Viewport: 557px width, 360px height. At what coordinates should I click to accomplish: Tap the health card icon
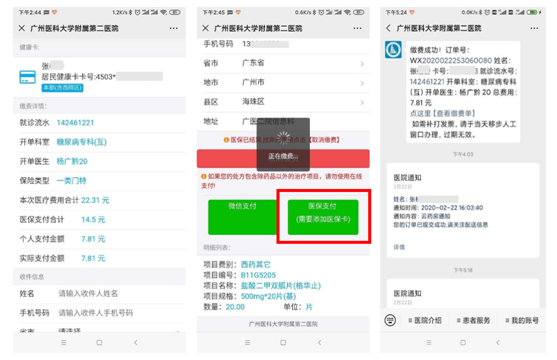coord(27,77)
